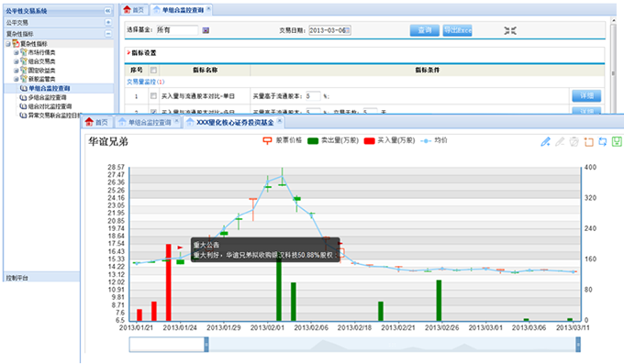Image resolution: width=624 pixels, height=364 pixels.
Task: Click the collapse arrows icon near 导出Excel
Action: tap(510, 30)
